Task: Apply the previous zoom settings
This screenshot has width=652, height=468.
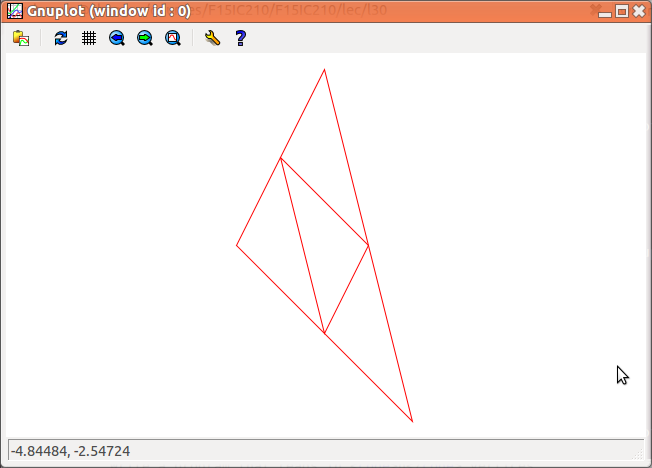Action: 117,38
